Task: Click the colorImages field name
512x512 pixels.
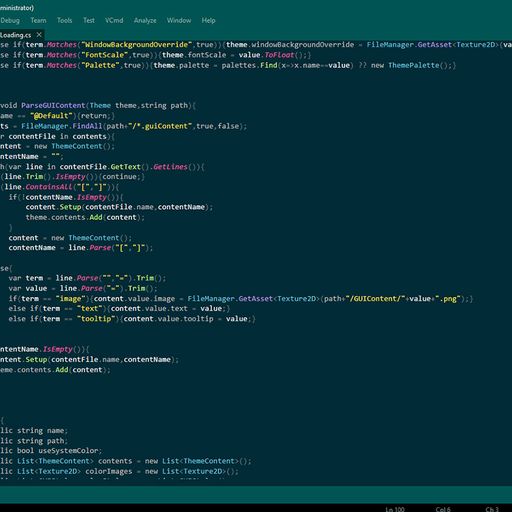Action: pyautogui.click(x=109, y=472)
